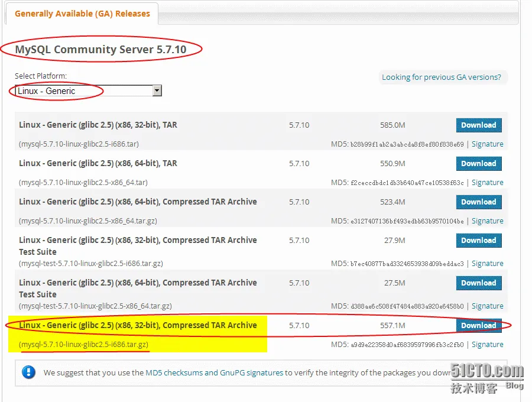This screenshot has height=402, width=532.
Task: Click file name mysql-5.7.10-linux-glibc2.5-i686.tar
Action: click(x=79, y=144)
